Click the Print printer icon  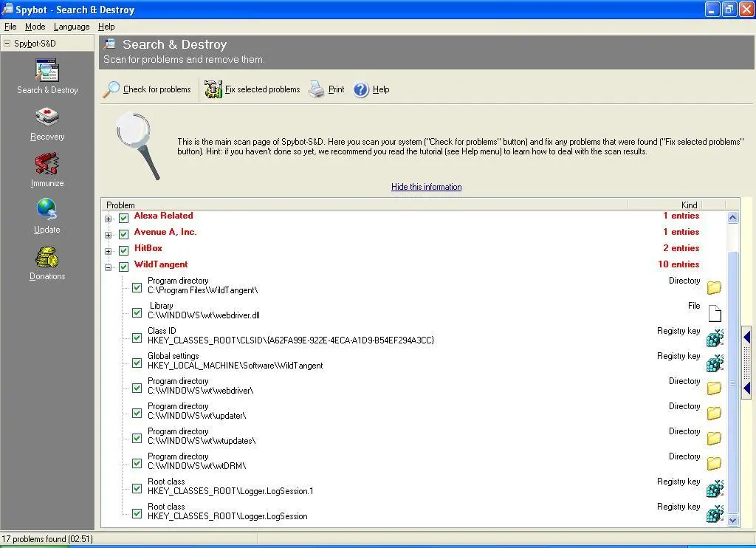317,89
